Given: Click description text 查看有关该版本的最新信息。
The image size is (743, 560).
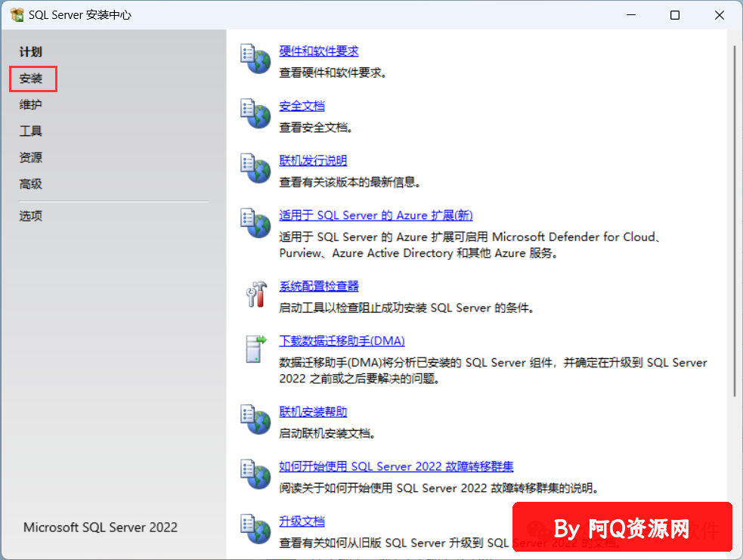Looking at the screenshot, I should [350, 182].
